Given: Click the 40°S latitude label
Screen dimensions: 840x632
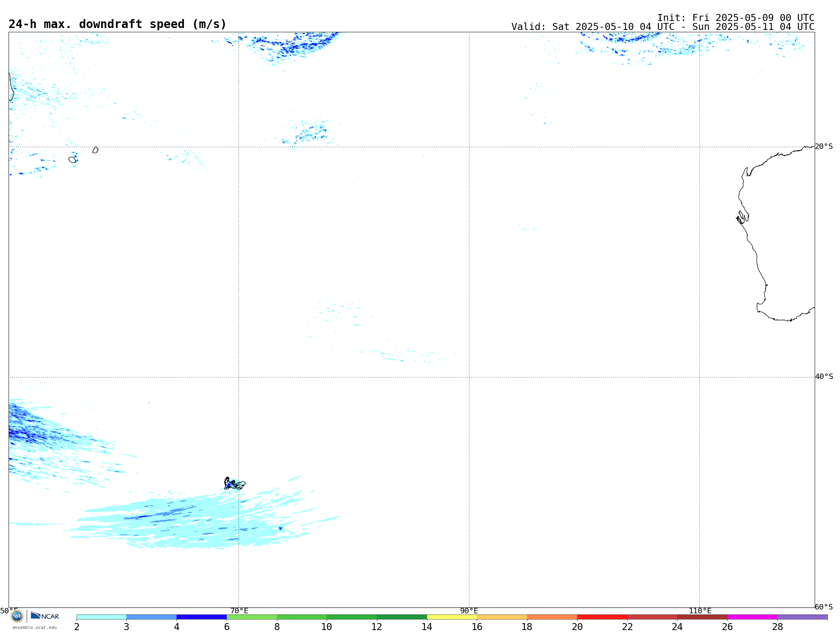Looking at the screenshot, I should pos(824,377).
